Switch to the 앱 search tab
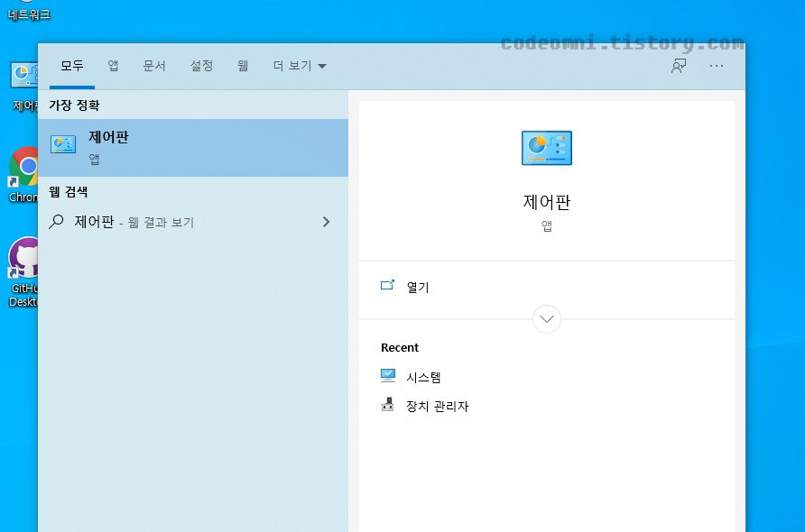805x532 pixels. tap(113, 66)
